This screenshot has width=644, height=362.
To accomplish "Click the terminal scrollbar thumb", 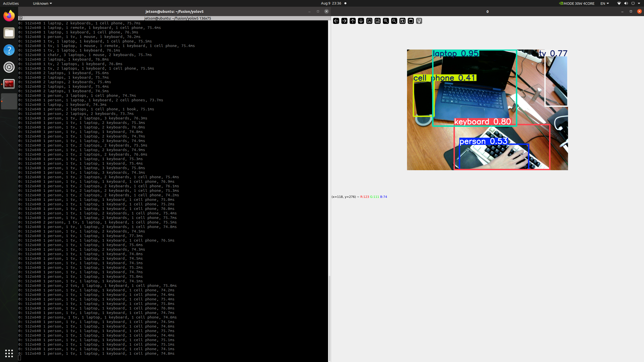I will pyautogui.click(x=329, y=318).
